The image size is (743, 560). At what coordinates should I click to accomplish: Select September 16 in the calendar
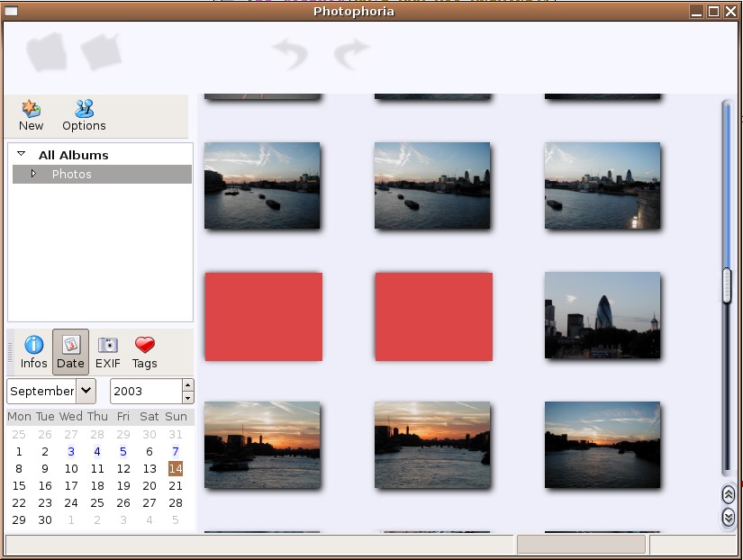45,485
